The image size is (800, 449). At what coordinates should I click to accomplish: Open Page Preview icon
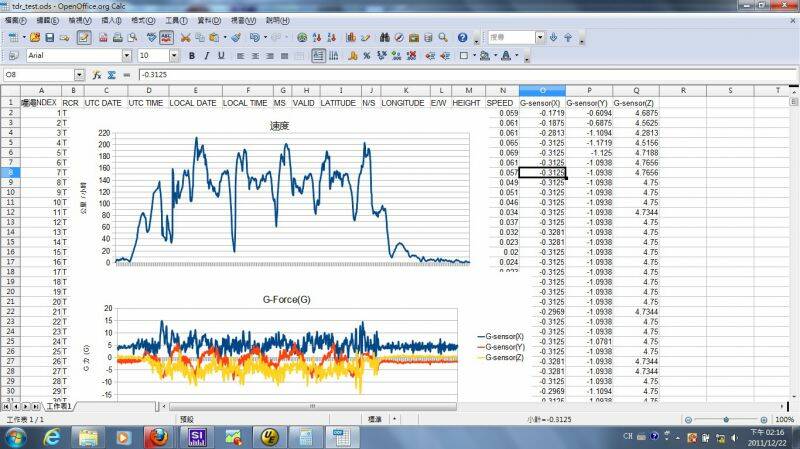click(133, 38)
